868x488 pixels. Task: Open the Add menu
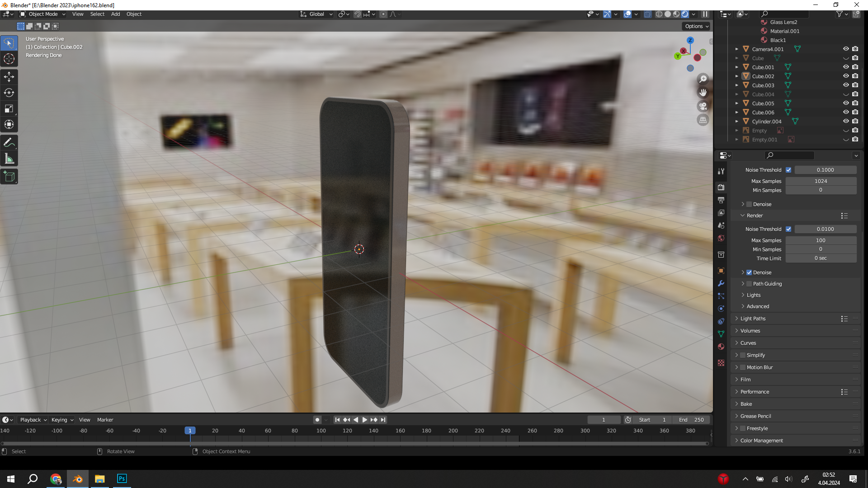click(x=115, y=14)
